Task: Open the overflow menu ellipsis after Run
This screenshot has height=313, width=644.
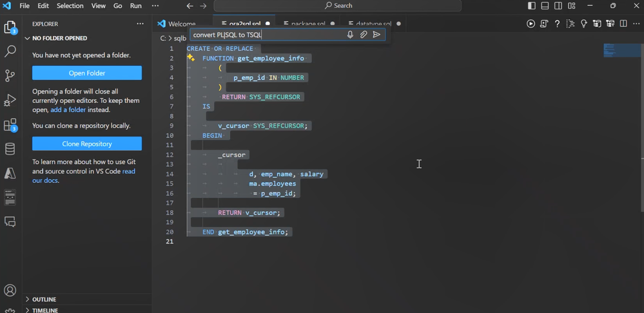Action: click(x=155, y=6)
